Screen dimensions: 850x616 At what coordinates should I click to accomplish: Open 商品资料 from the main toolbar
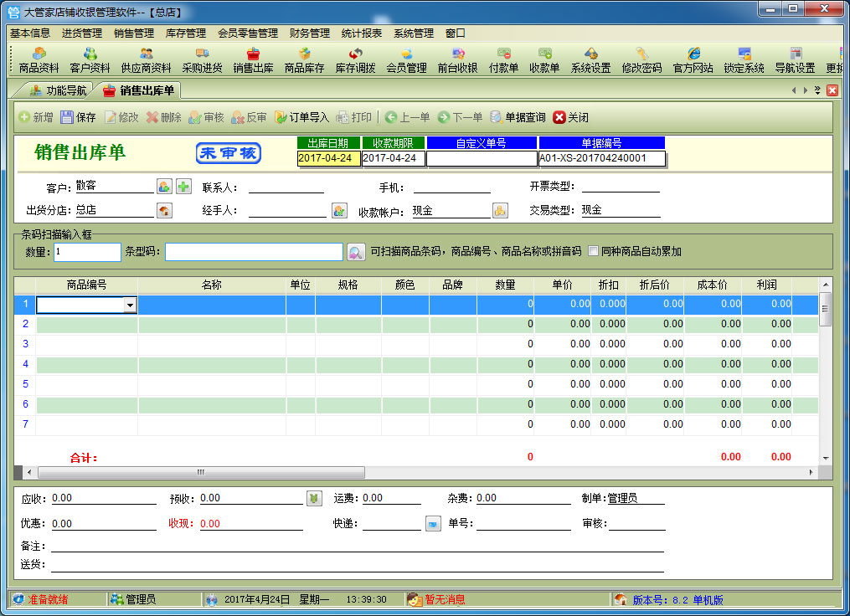click(39, 60)
